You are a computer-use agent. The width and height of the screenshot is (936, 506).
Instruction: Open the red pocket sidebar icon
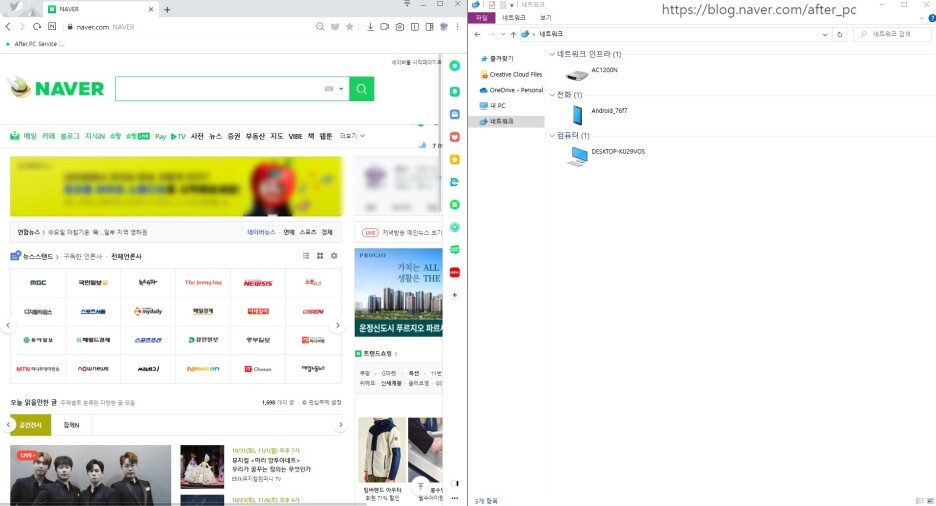(454, 137)
